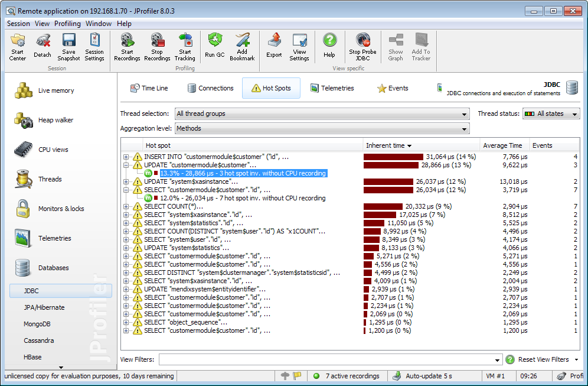The height and width of the screenshot is (386, 588).
Task: Sort by Average Time column header
Action: 504,145
